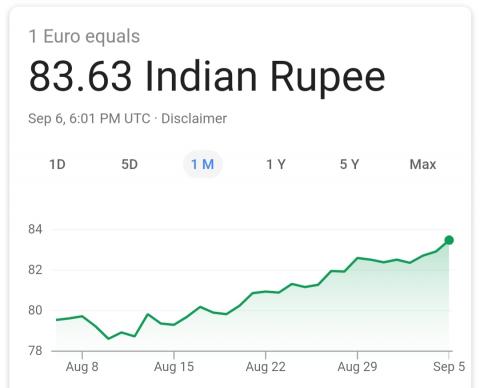Click the Sep 5 axis label
This screenshot has height=388, width=480.
point(449,367)
